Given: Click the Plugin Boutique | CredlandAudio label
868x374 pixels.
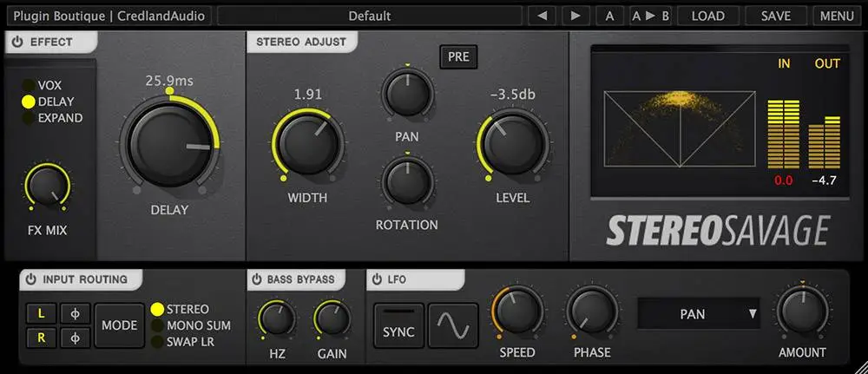Looking at the screenshot, I should pos(109,16).
